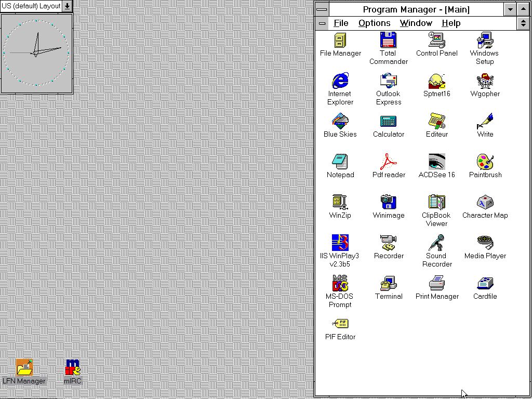This screenshot has height=399, width=532.
Task: Click the Character Map icon
Action: (x=485, y=203)
